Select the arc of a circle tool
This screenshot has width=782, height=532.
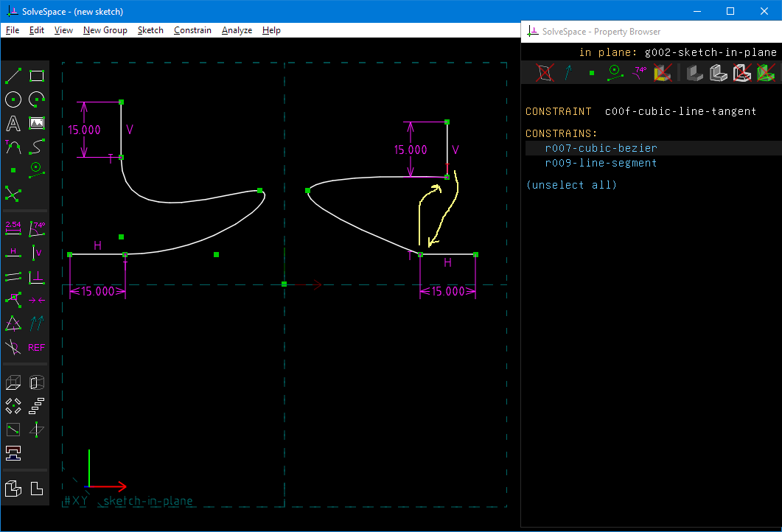click(x=36, y=99)
